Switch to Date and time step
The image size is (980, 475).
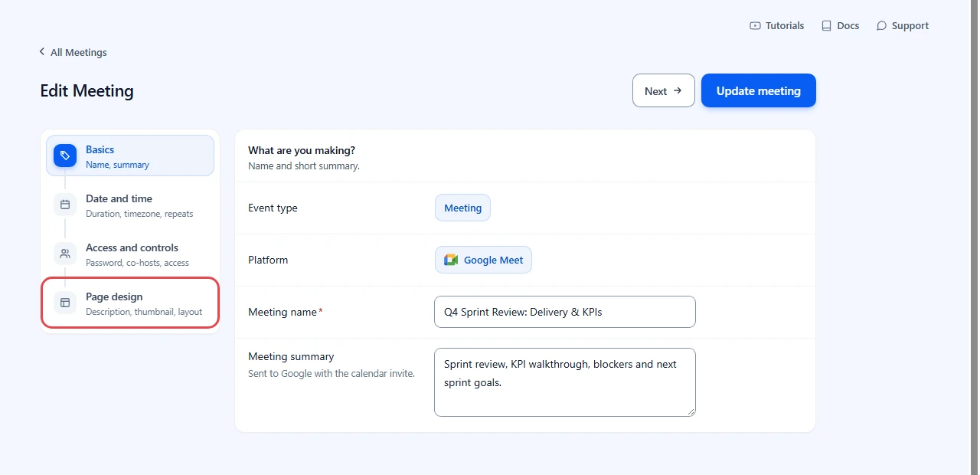(x=130, y=205)
